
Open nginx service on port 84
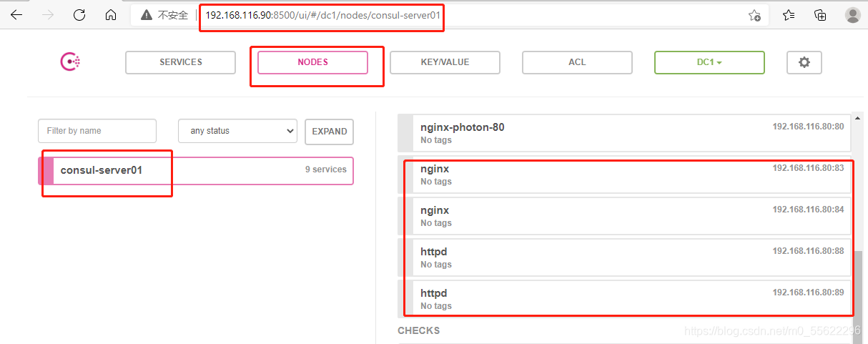[x=624, y=216]
